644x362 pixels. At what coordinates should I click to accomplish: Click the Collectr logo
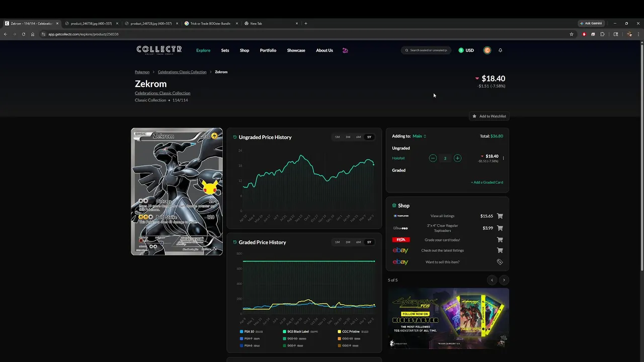click(x=159, y=50)
